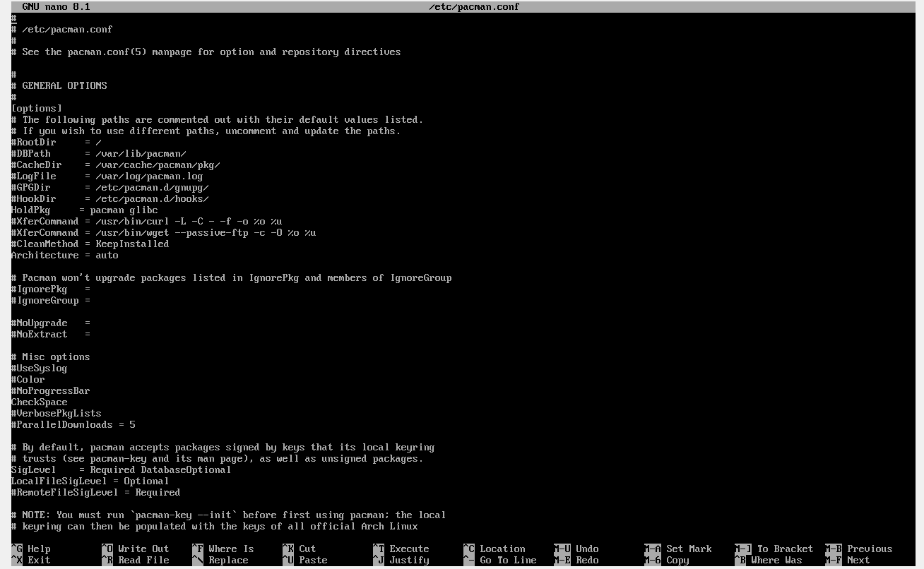
Task: Click the Exit shortcut label
Action: click(x=38, y=560)
